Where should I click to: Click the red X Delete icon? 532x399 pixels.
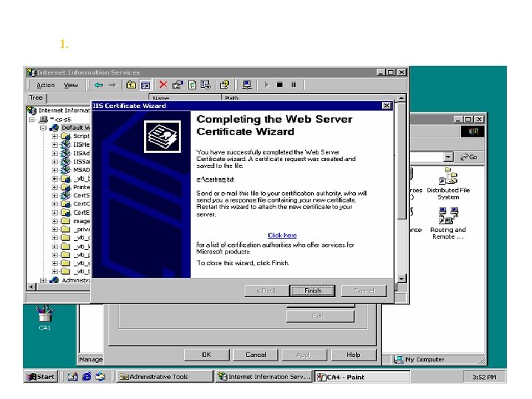[x=163, y=84]
